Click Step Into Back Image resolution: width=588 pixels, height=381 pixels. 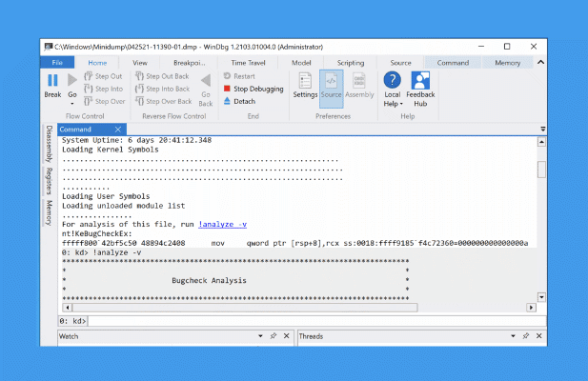(x=162, y=89)
